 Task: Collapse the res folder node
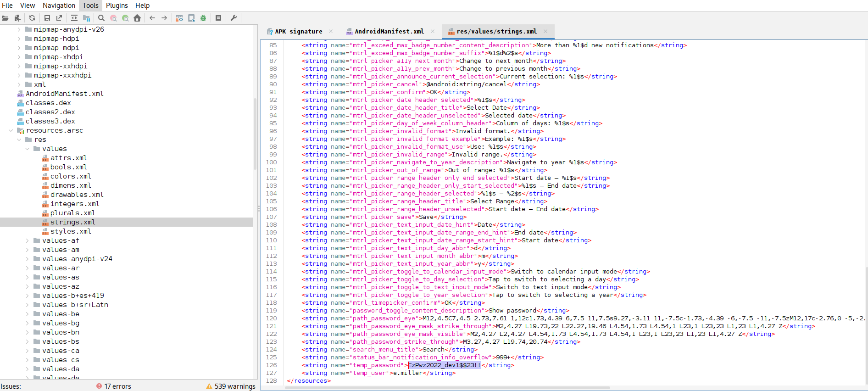tap(19, 140)
